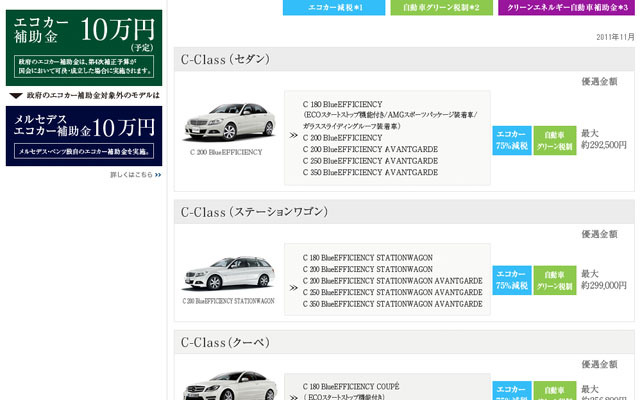
Task: Click 自動車グリーン税制 badge in the sedan row
Action: point(555,140)
